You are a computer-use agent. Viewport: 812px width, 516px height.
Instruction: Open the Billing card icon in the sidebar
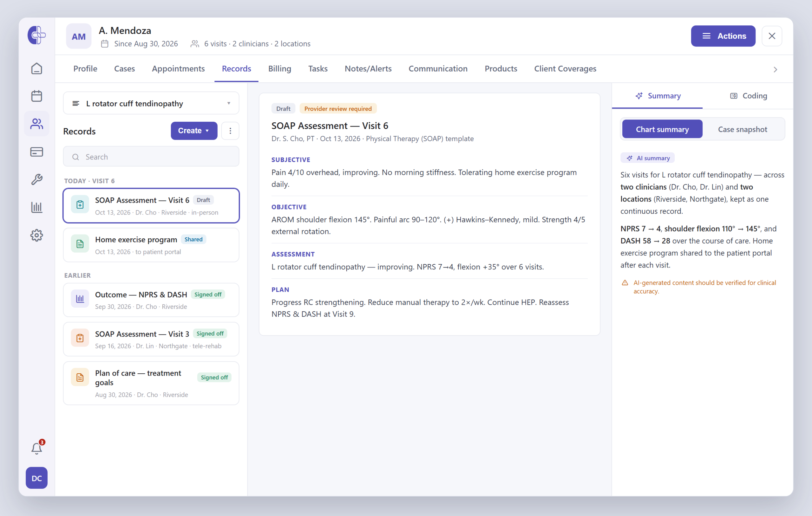pos(36,152)
